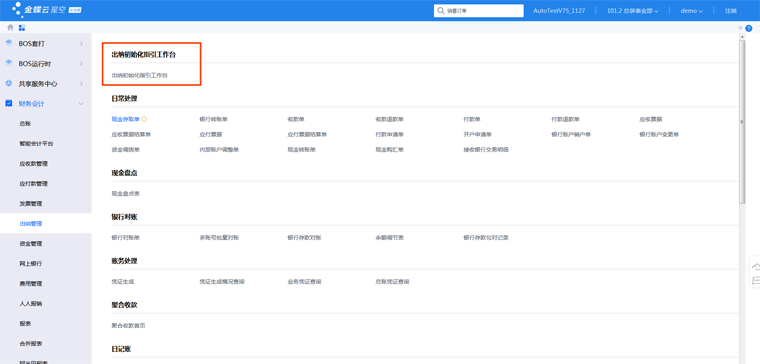
Task: Click the 共享服务中心 sidebar icon
Action: click(x=8, y=83)
